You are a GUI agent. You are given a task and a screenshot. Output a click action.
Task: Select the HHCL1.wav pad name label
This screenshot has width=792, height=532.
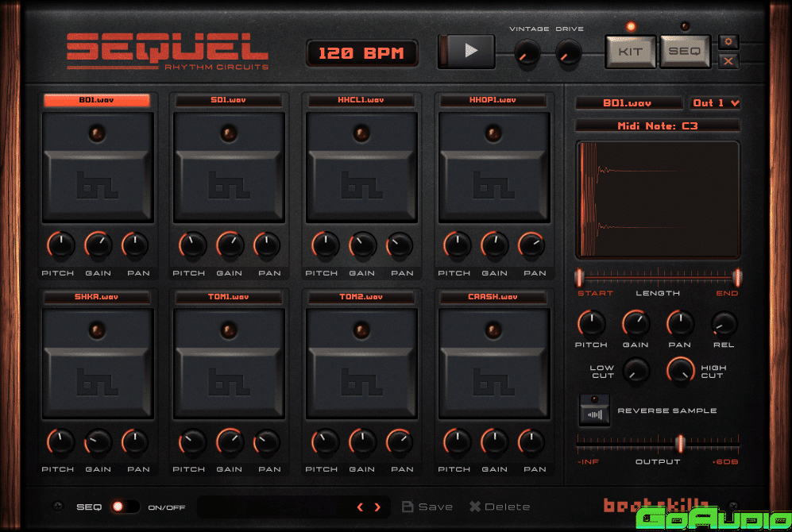(x=361, y=100)
